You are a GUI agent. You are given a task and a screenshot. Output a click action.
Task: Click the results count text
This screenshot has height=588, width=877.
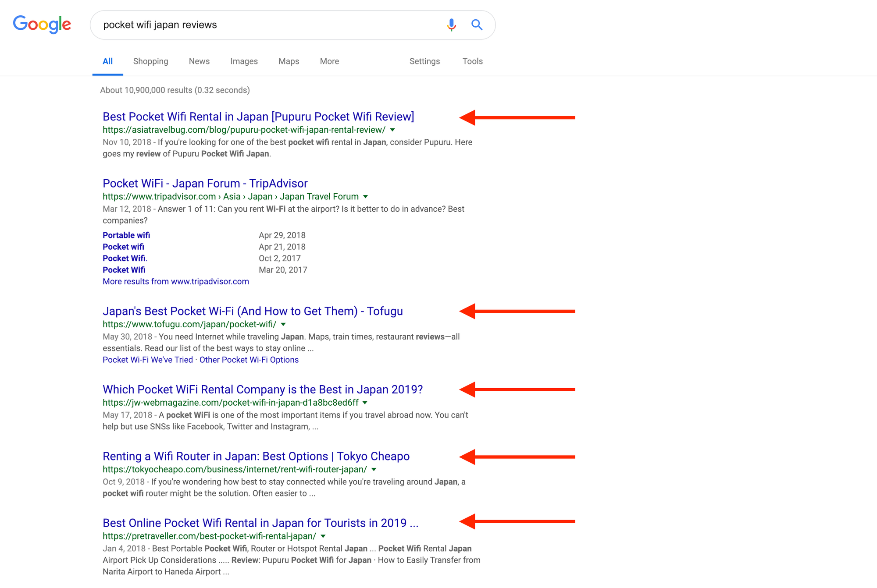click(175, 90)
